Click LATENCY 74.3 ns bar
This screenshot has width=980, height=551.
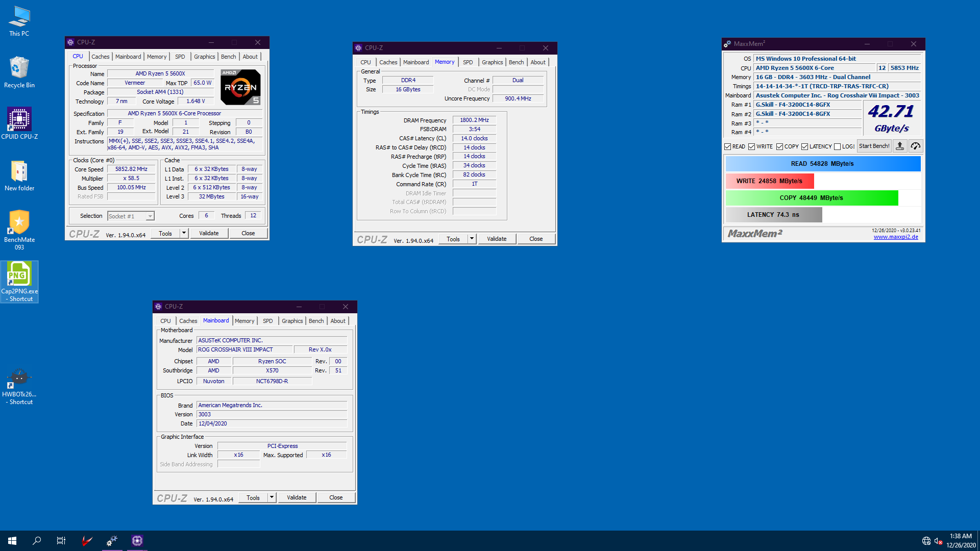(x=774, y=215)
